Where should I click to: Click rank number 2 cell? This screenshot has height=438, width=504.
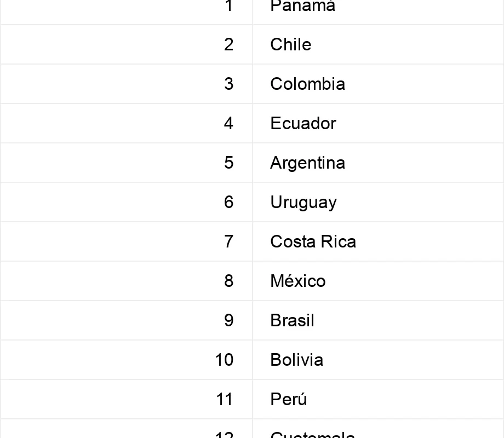[127, 44]
